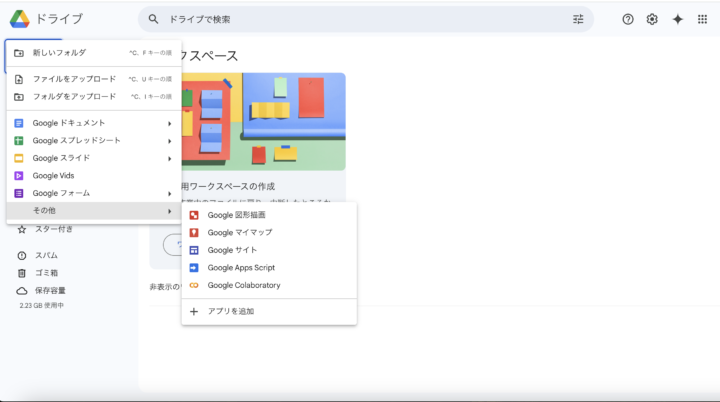This screenshot has height=402, width=720.
Task: Choose Google Vids from the menu
Action: 94,176
